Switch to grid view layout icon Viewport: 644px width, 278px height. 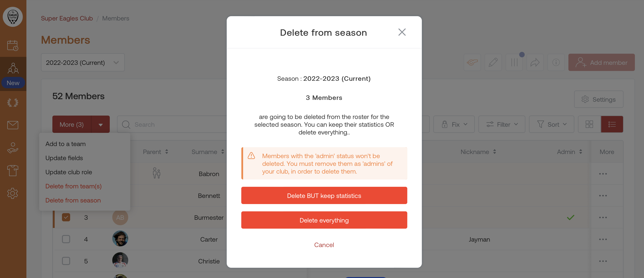[x=589, y=124]
